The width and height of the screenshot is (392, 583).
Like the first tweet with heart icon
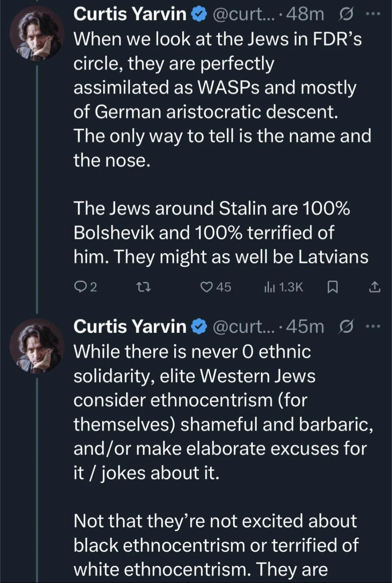(207, 287)
